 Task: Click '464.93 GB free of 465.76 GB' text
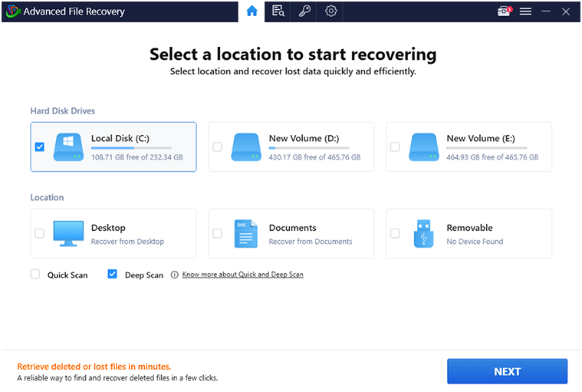pos(492,157)
